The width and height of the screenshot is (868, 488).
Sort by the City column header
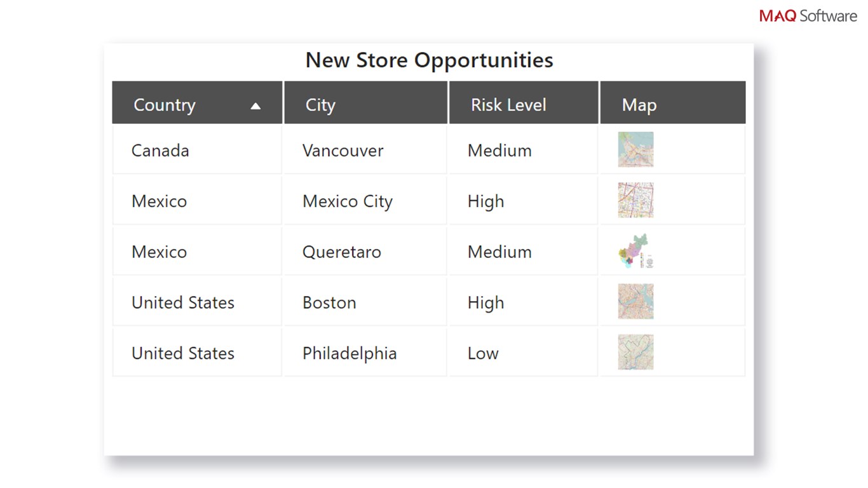coord(320,105)
